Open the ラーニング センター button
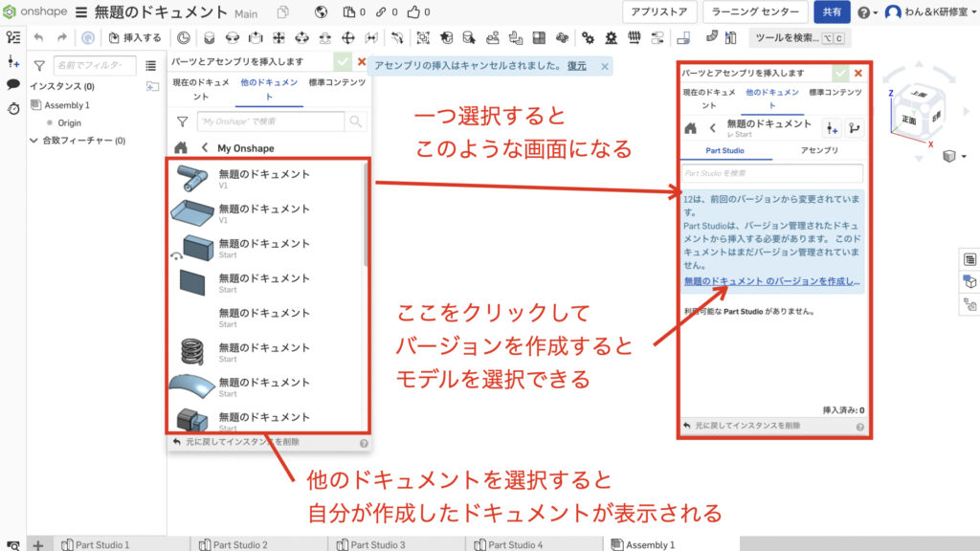This screenshot has width=980, height=551. click(x=755, y=11)
